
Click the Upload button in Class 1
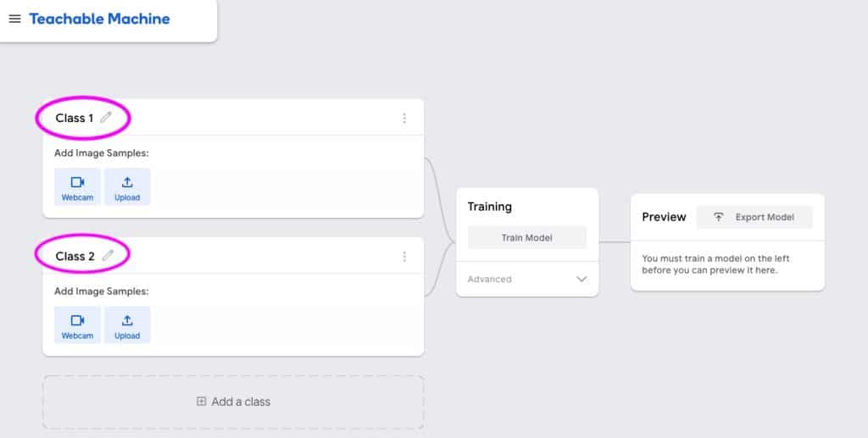[127, 187]
